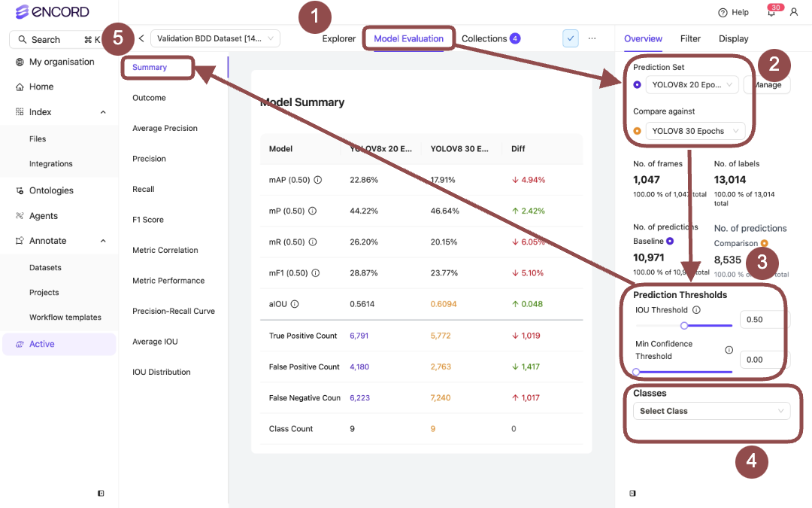
Task: Open the user profile icon
Action: (x=793, y=12)
